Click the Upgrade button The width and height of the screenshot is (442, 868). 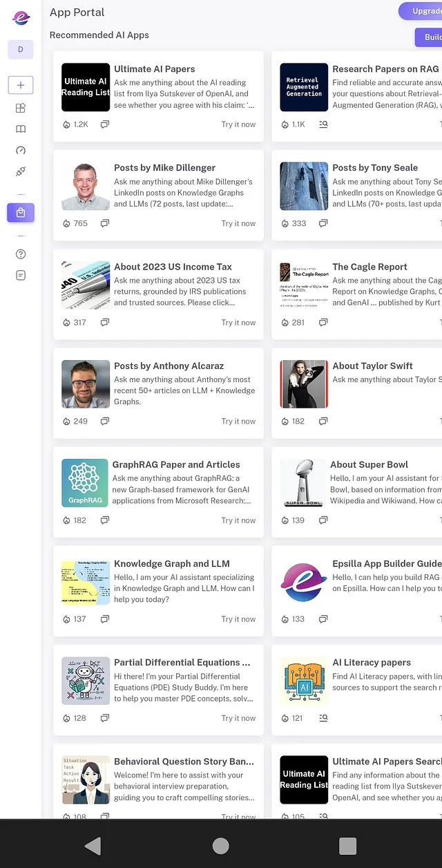[x=421, y=11]
